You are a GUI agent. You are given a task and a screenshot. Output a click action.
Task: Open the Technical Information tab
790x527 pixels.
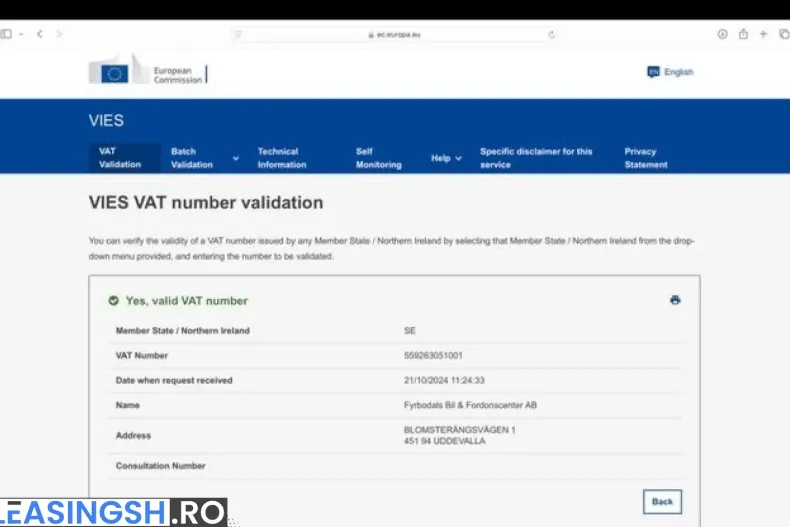(282, 158)
